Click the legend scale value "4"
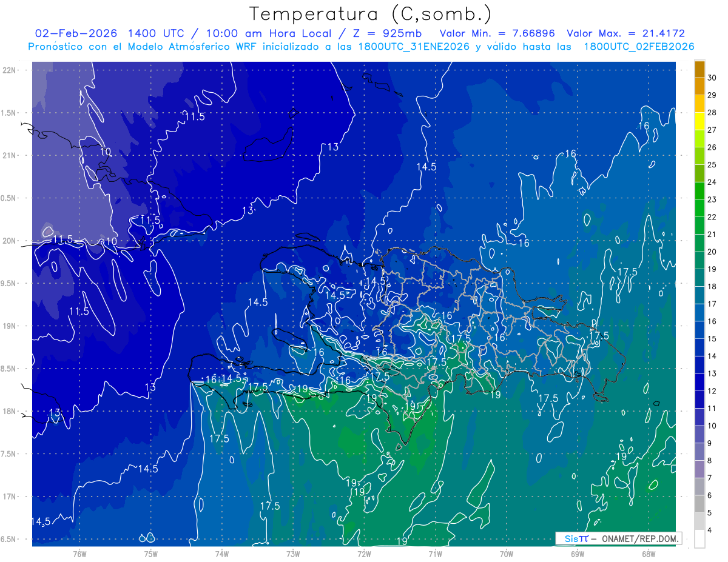 pos(710,530)
